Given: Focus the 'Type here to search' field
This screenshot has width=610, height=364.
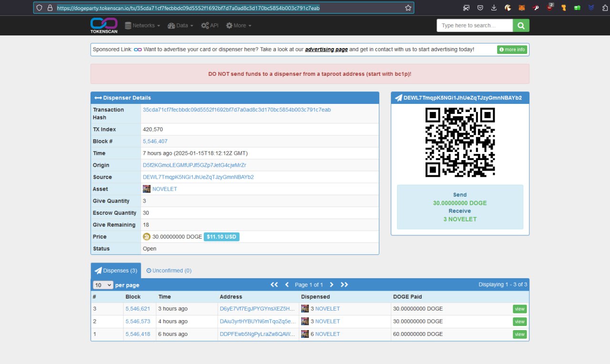Looking at the screenshot, I should (x=475, y=26).
